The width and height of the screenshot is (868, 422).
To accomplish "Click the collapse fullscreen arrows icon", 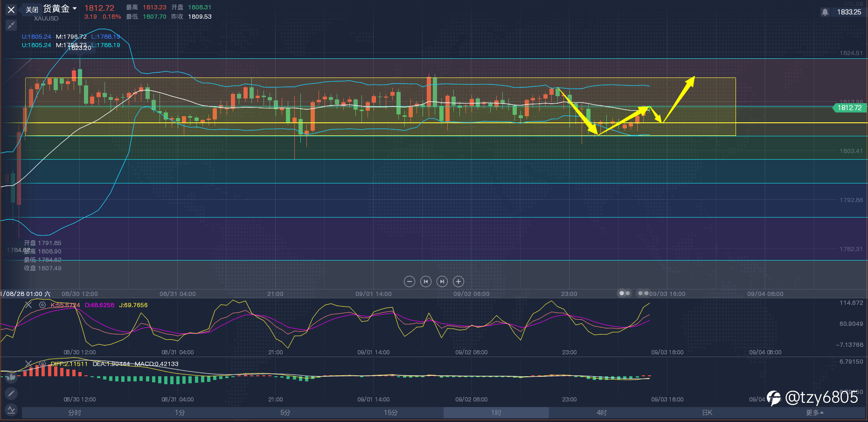I will pyautogui.click(x=11, y=25).
